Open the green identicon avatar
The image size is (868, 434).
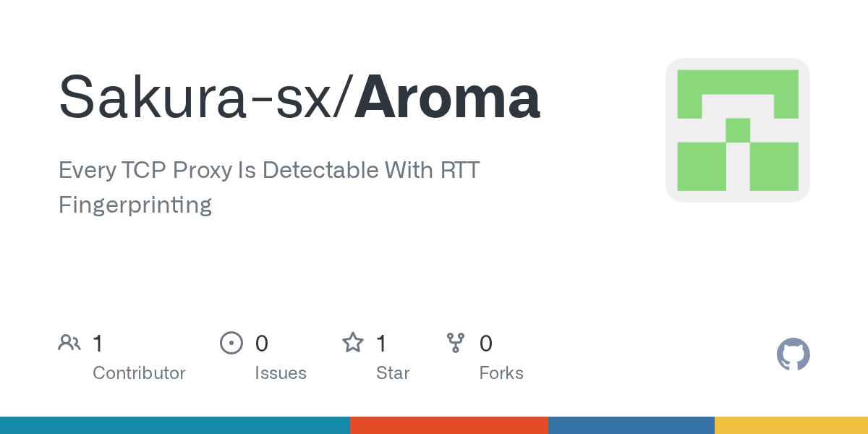pos(737,130)
